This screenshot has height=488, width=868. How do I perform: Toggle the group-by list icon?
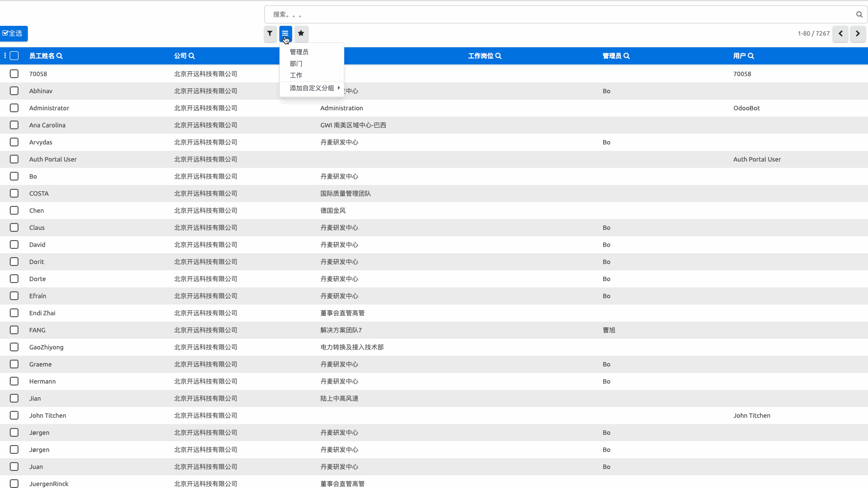[285, 34]
